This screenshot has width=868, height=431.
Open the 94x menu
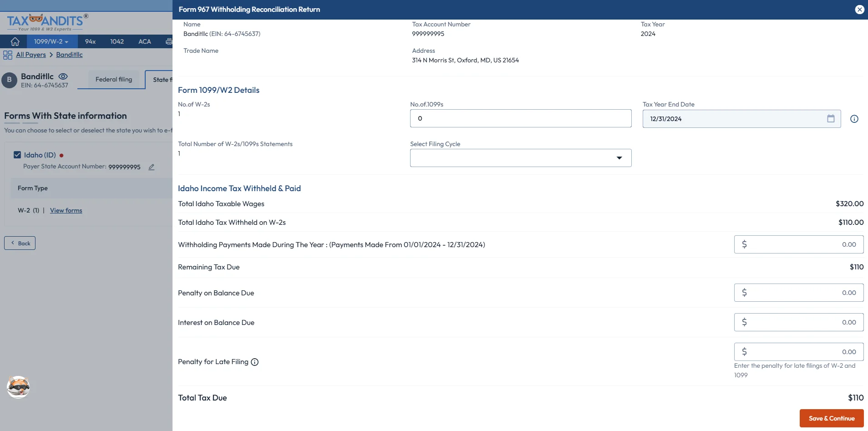(x=90, y=41)
